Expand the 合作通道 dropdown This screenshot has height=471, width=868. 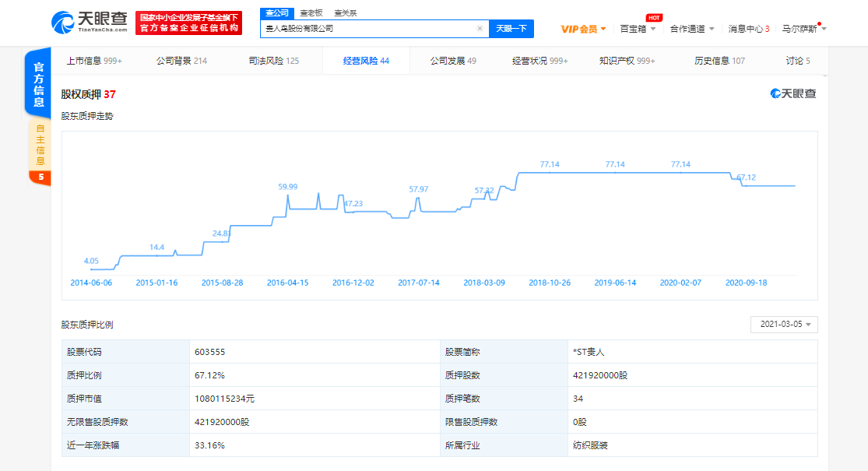[692, 29]
